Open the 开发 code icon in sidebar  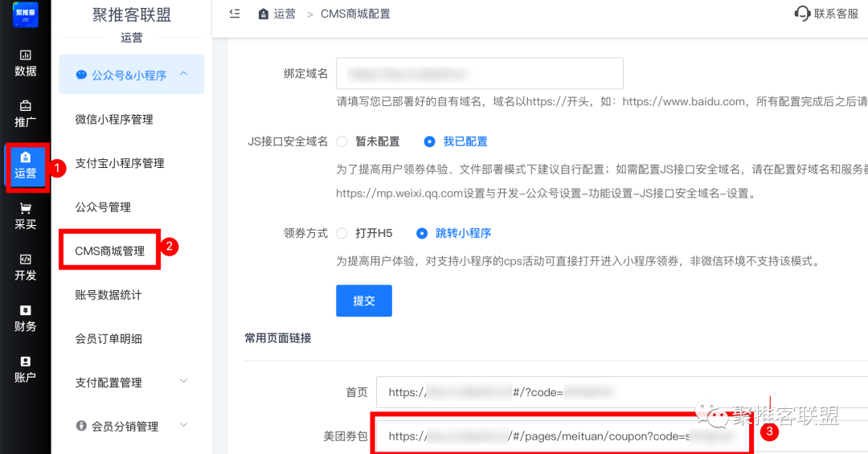(x=26, y=259)
